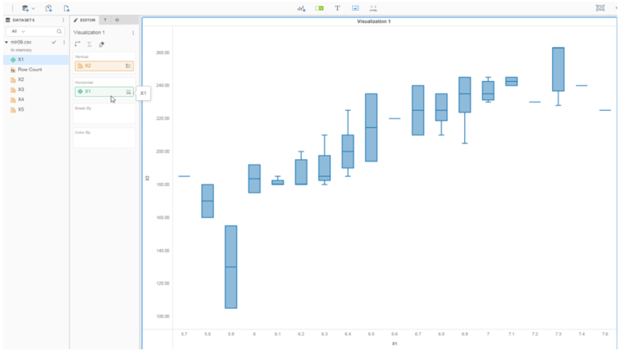Toggle the checkmark next to mlr09.csv
This screenshot has width=643, height=364.
pyautogui.click(x=54, y=41)
